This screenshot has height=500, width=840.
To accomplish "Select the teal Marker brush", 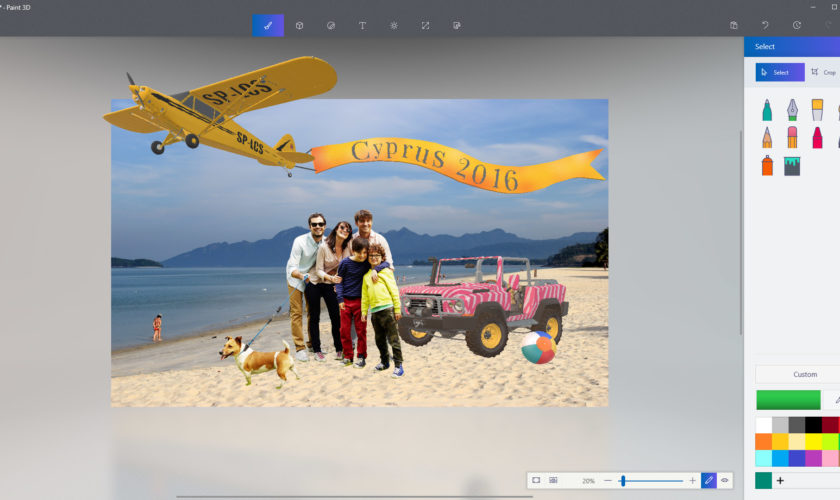I will click(767, 109).
